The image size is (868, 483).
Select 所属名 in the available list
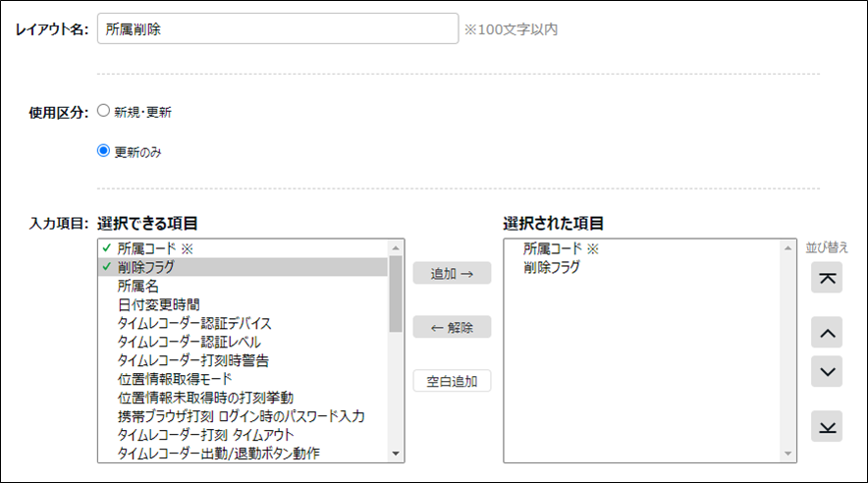[244, 286]
